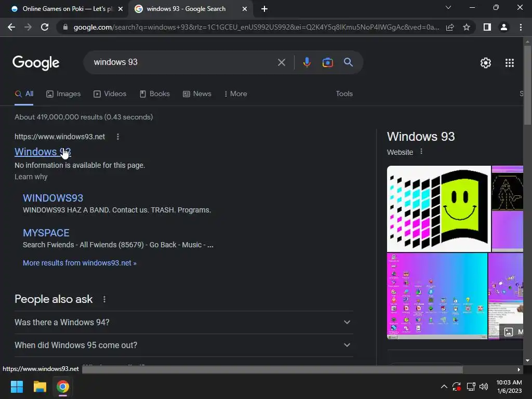
Task: Click the Learn why link
Action: point(31,177)
